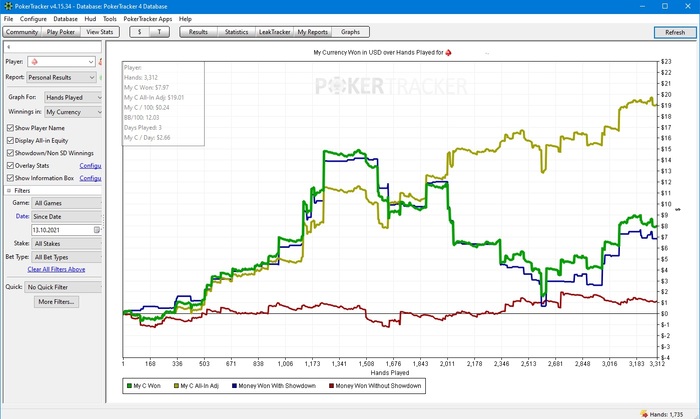700x419 pixels.
Task: Open the Statistics view
Action: 236,32
